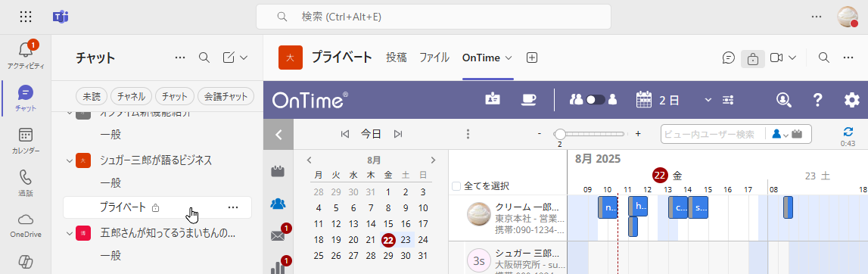Check the 全てを選択 checkbox
Image resolution: width=868 pixels, height=274 pixels.
click(x=456, y=186)
